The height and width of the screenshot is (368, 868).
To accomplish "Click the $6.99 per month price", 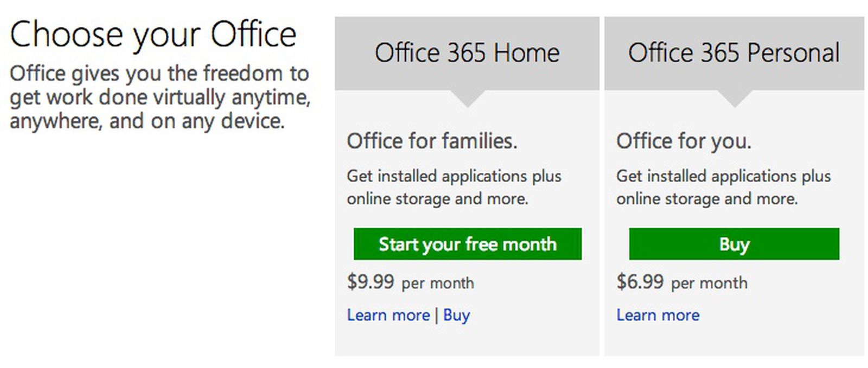I will (681, 282).
